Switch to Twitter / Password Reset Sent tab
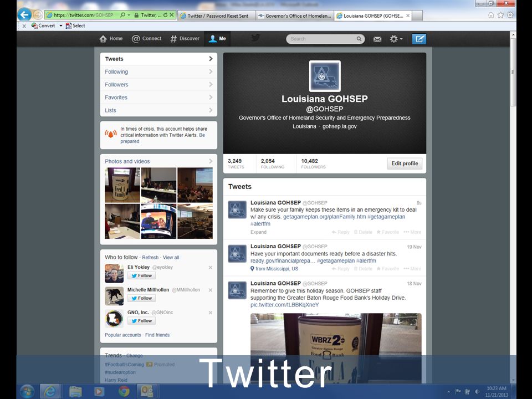Image resolution: width=532 pixels, height=399 pixels. pyautogui.click(x=217, y=16)
